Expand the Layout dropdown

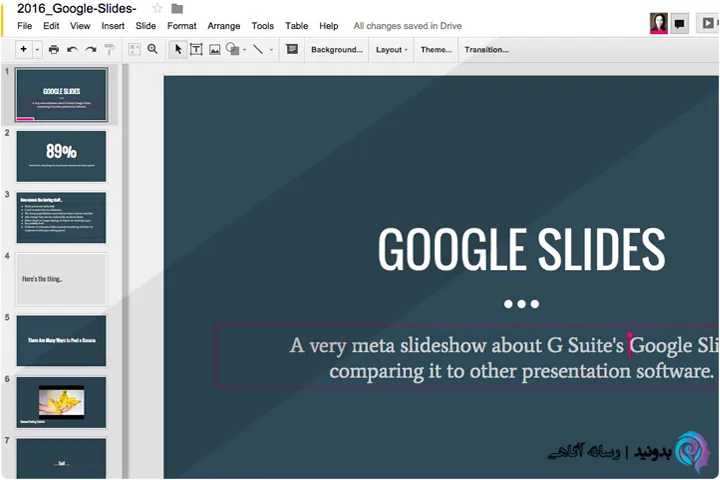click(392, 50)
